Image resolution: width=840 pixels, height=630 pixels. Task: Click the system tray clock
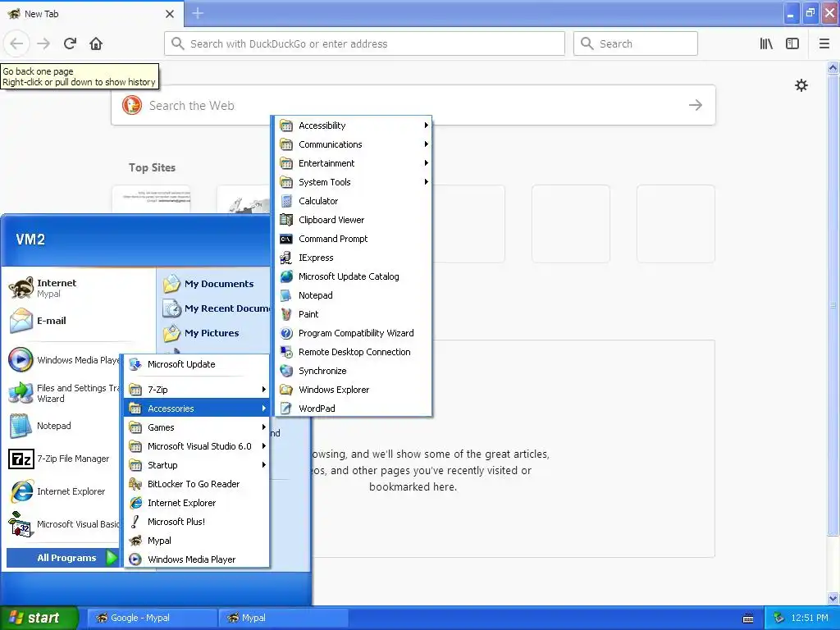click(x=810, y=618)
